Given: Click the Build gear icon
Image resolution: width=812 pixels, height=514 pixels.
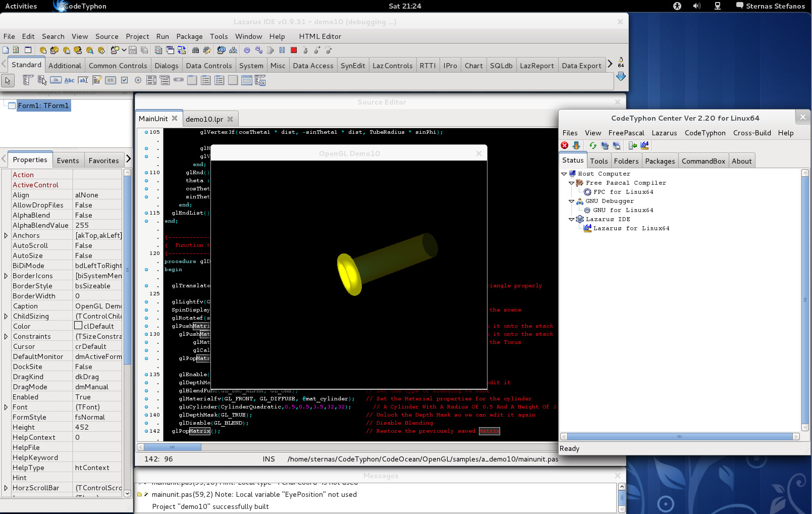Looking at the screenshot, I should point(247,50).
